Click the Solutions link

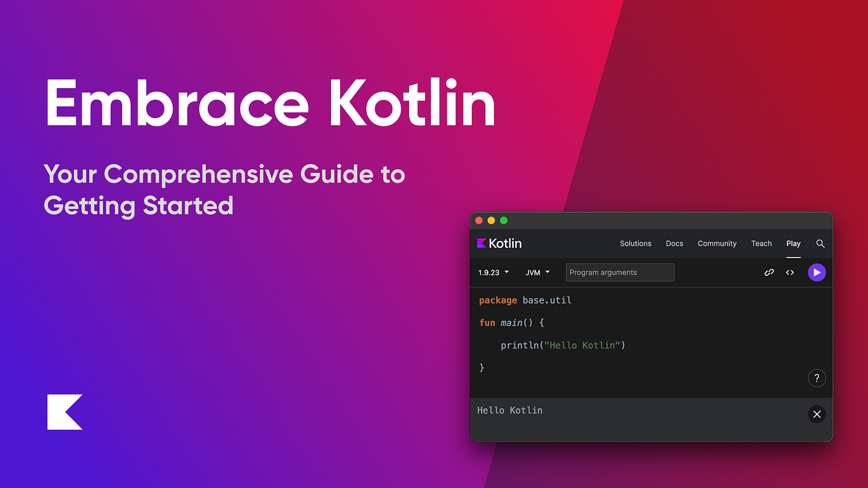(635, 243)
